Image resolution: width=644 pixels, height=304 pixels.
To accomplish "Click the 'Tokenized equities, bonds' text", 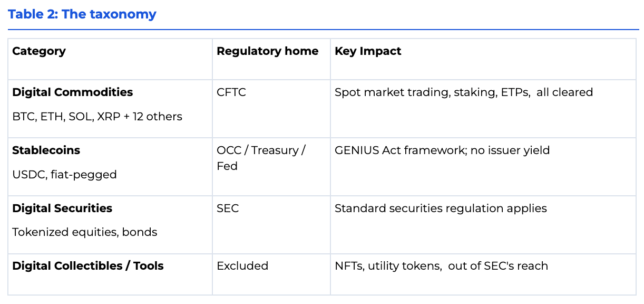I will [84, 232].
